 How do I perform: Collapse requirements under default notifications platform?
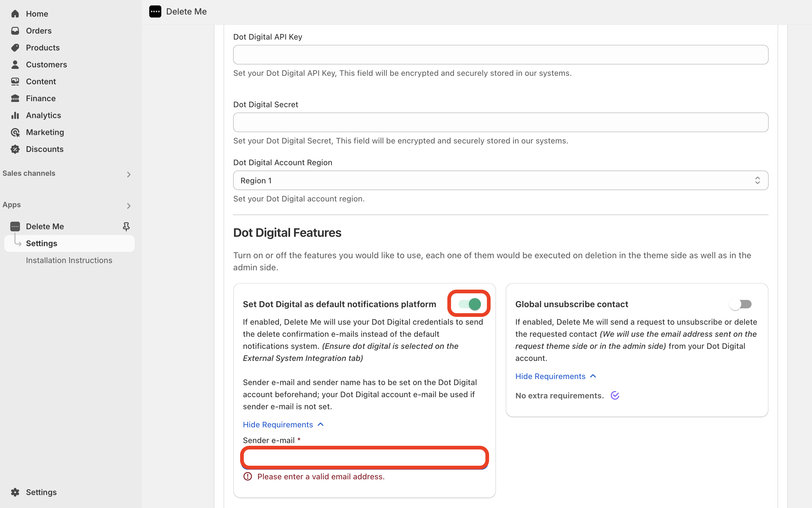pyautogui.click(x=283, y=425)
